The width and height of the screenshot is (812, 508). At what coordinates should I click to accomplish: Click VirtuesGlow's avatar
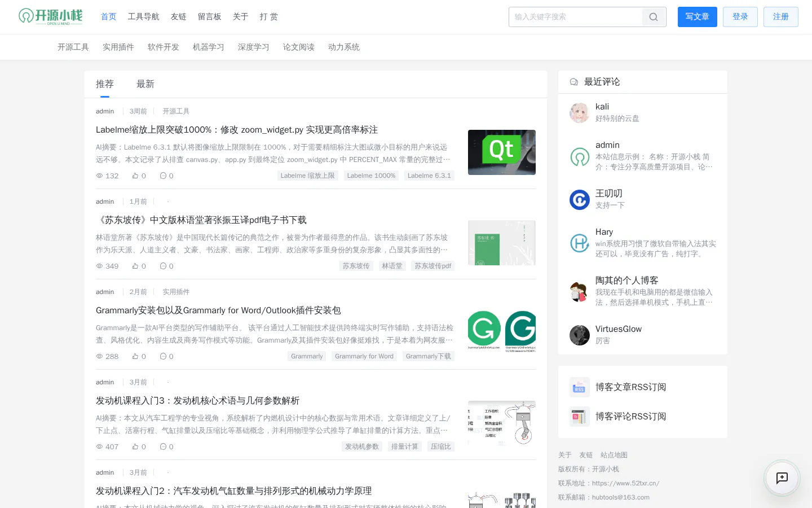pyautogui.click(x=580, y=335)
